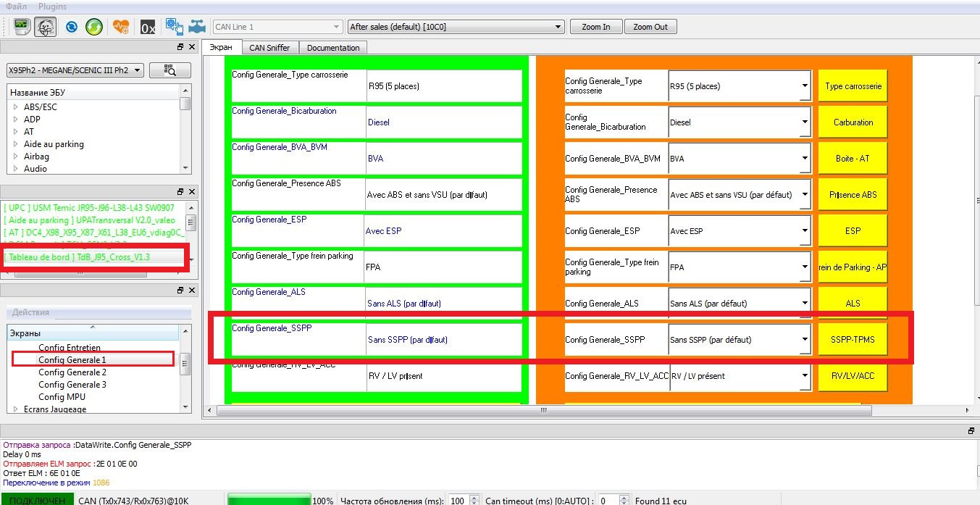Open the SSPP Sans SSPP dropdown
This screenshot has width=980, height=505.
click(739, 340)
